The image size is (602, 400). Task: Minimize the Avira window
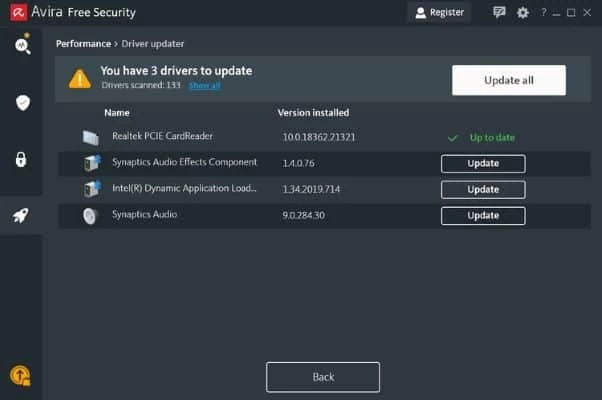[556, 13]
